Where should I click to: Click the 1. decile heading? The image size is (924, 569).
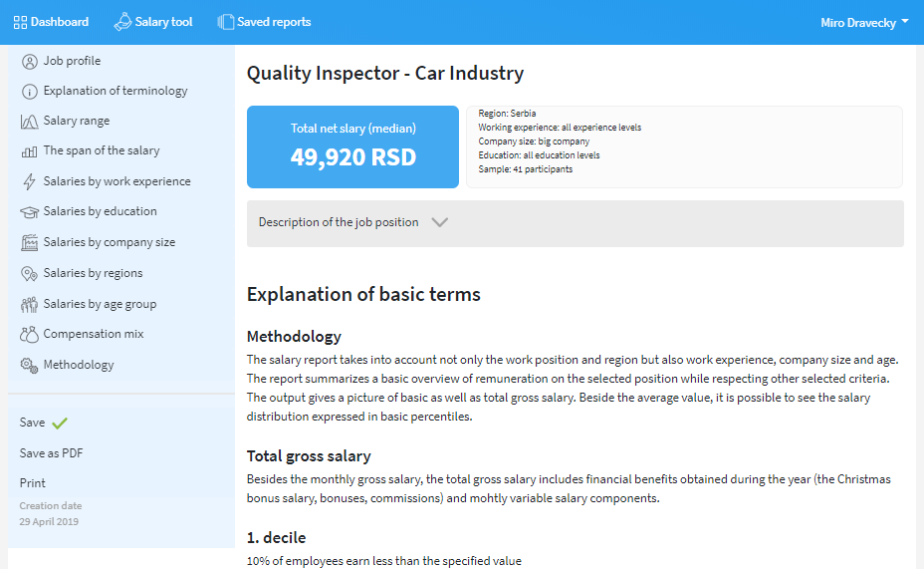(277, 538)
